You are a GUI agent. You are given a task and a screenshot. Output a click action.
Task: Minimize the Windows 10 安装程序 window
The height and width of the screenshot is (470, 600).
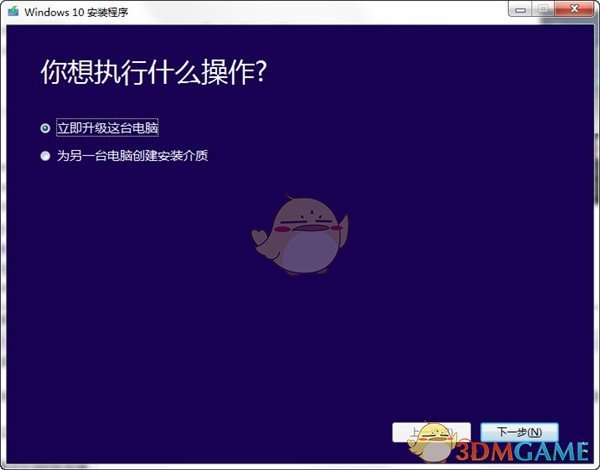(520, 9)
